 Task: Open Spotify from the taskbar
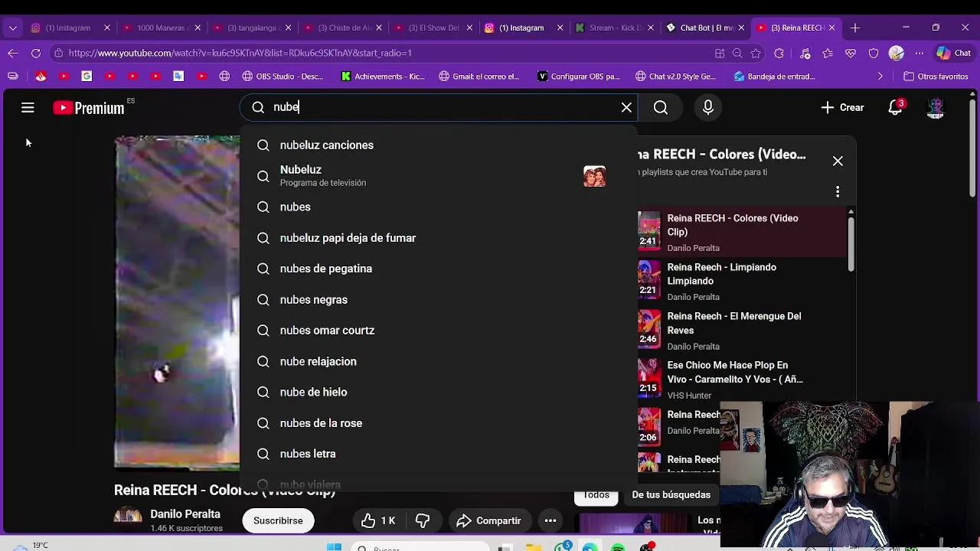(x=618, y=546)
